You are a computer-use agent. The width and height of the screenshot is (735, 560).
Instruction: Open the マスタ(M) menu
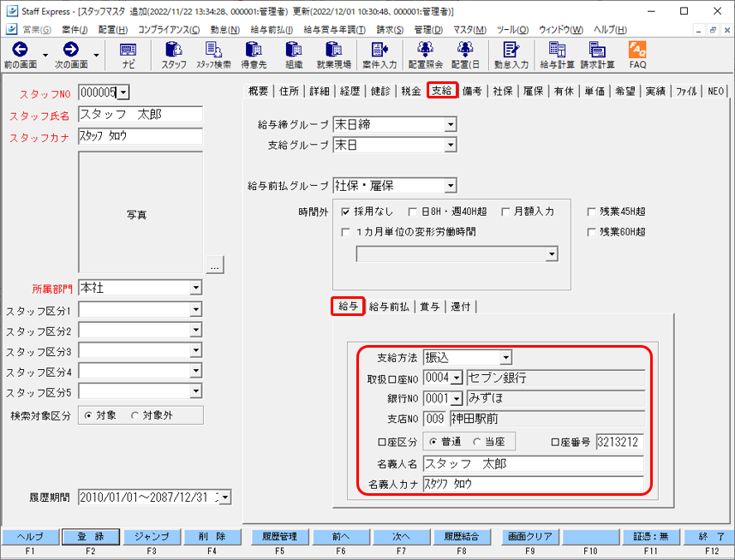pyautogui.click(x=469, y=29)
